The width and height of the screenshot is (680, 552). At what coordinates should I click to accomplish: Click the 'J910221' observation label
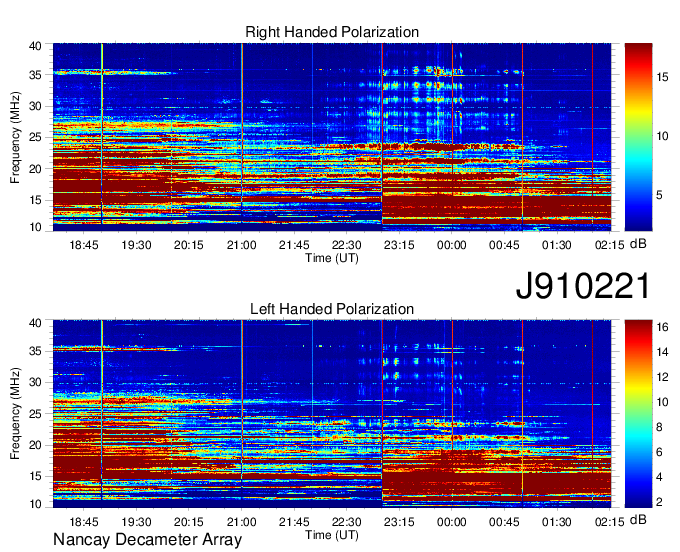tap(583, 286)
